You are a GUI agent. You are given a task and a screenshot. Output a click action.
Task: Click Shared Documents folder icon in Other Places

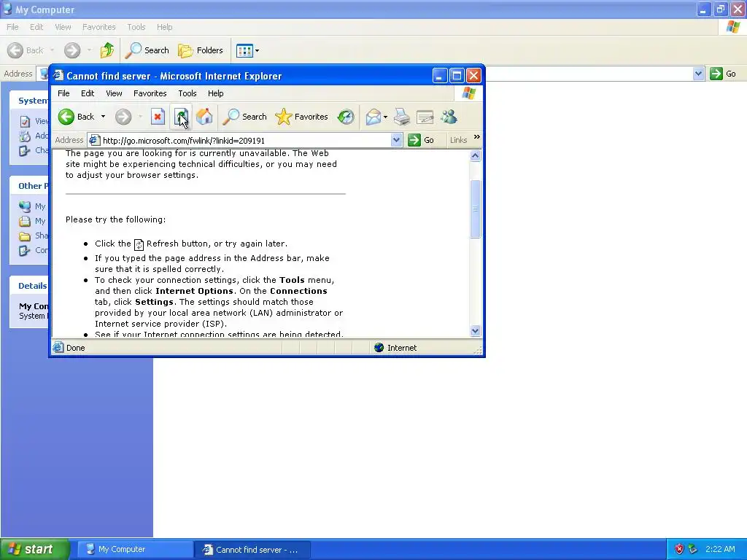click(x=25, y=236)
